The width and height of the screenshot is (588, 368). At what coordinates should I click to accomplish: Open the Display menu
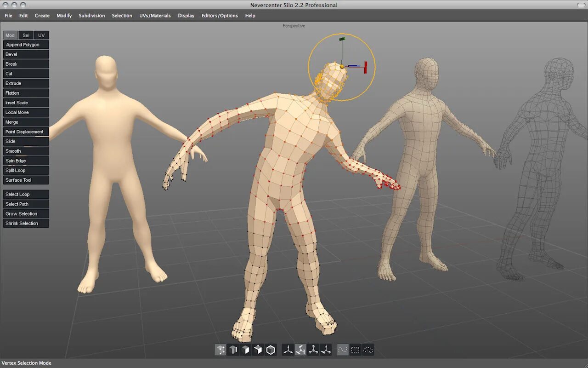point(186,16)
